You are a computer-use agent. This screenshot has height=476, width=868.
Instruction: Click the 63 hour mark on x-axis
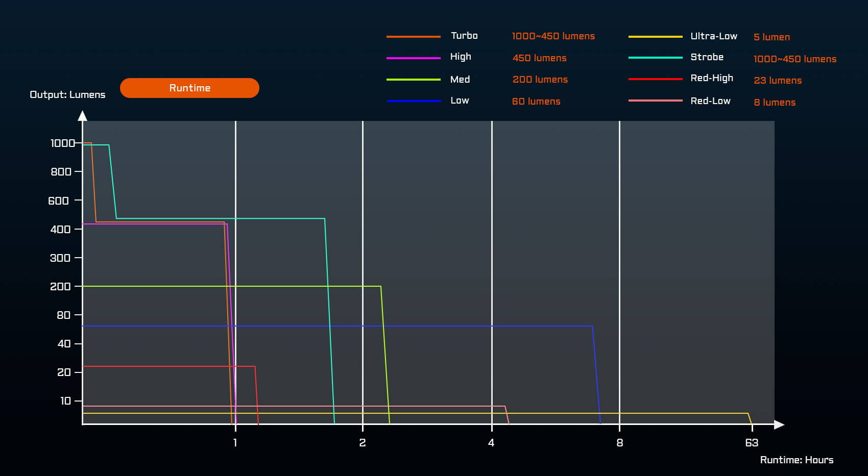(752, 443)
